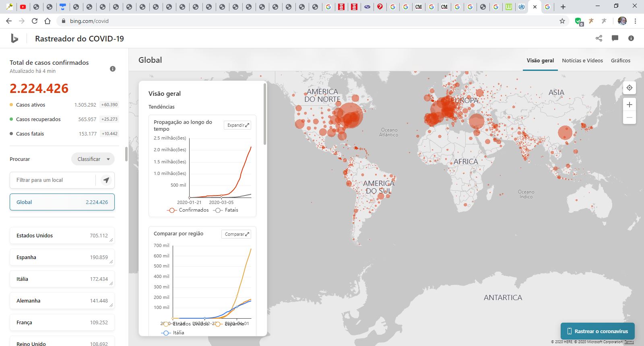The height and width of the screenshot is (346, 644).
Task: View site info via the lock icon
Action: coord(64,21)
